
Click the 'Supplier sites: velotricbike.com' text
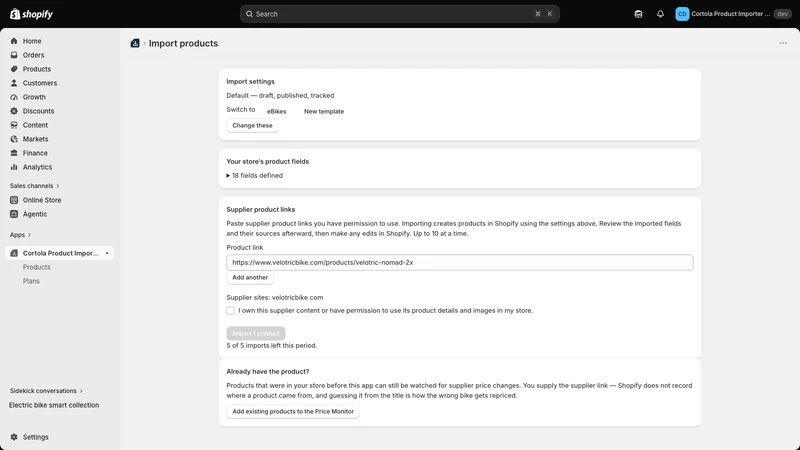click(x=274, y=297)
